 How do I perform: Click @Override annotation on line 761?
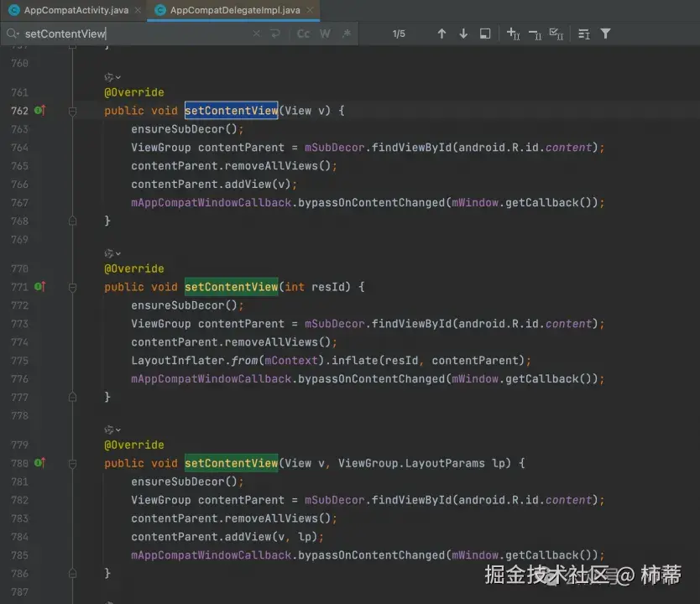tap(134, 92)
